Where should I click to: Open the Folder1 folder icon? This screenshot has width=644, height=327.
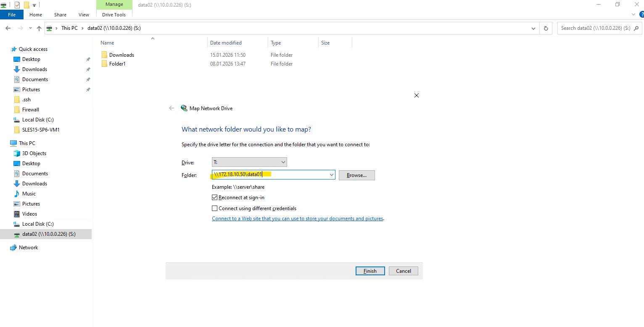(105, 64)
